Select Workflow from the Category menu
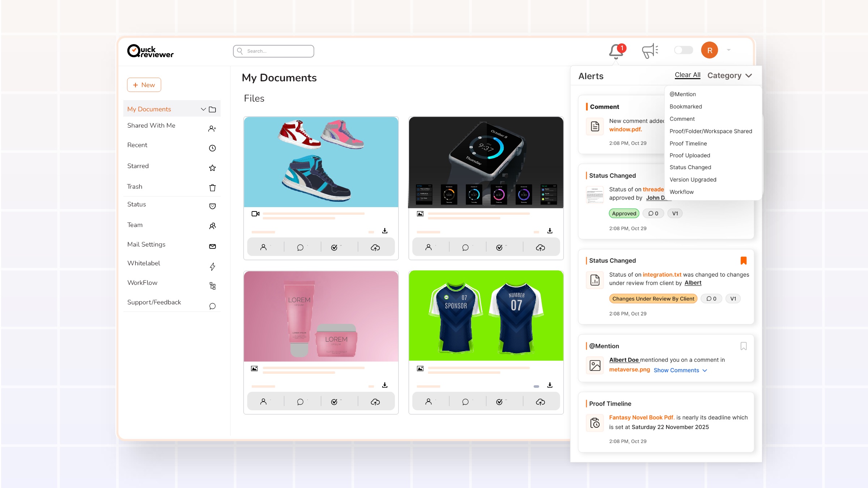The height and width of the screenshot is (488, 868). pos(681,192)
